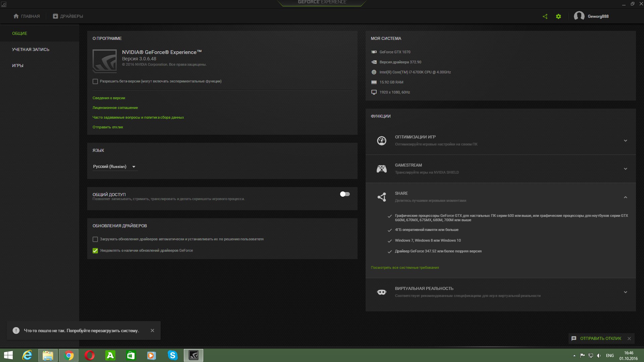Click the game optimization gauge icon
This screenshot has width=644, height=362.
pos(382,141)
